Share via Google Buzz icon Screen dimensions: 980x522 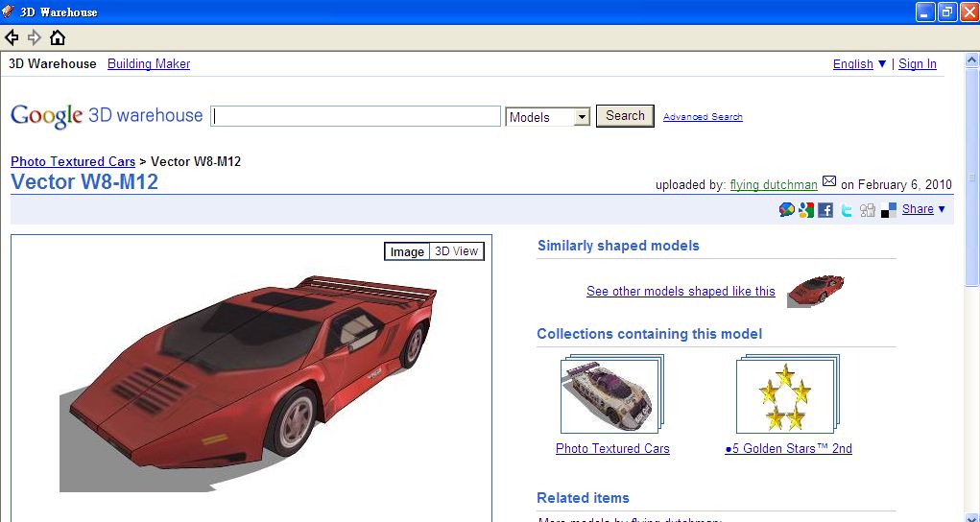click(787, 210)
